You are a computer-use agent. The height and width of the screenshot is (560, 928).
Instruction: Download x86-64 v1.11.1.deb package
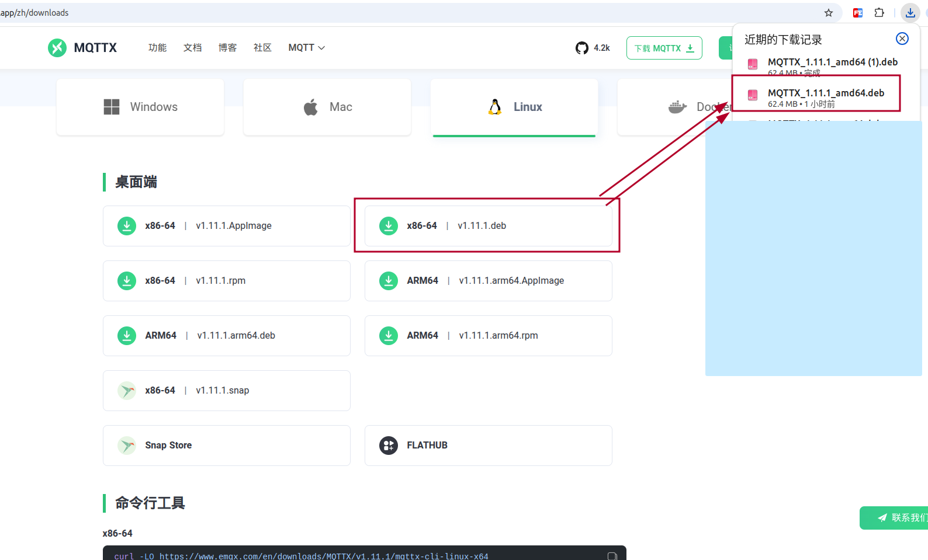489,226
